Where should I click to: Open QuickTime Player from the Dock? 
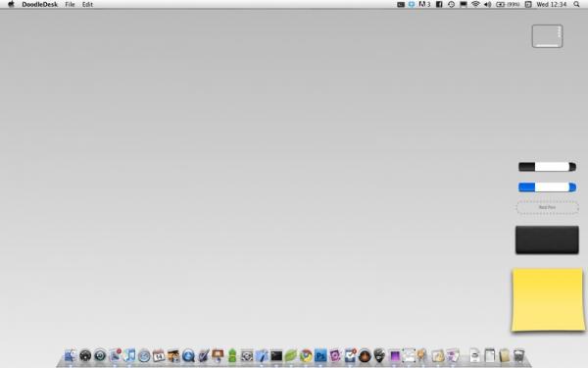click(x=188, y=355)
